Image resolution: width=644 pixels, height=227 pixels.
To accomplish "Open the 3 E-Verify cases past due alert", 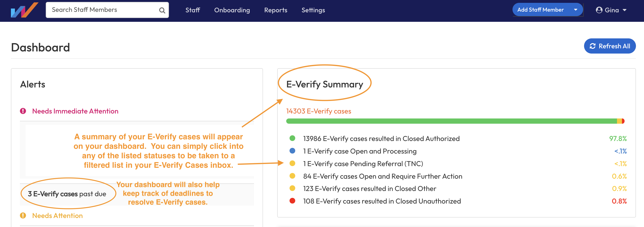I will (67, 194).
